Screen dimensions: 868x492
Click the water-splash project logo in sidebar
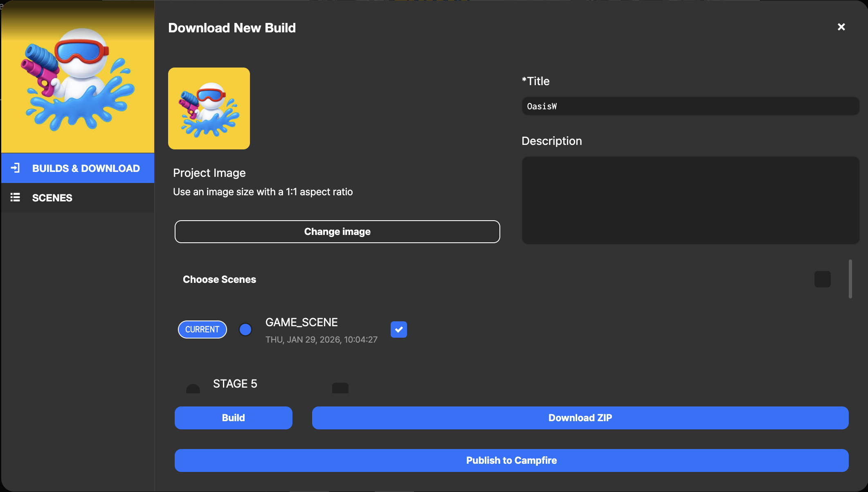(78, 77)
